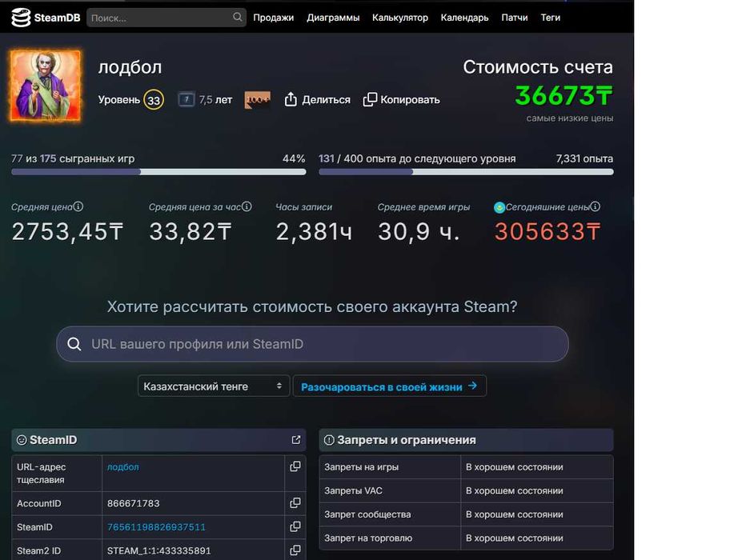
Task: Click the smiley icon beside SteamID heading
Action: pyautogui.click(x=22, y=440)
